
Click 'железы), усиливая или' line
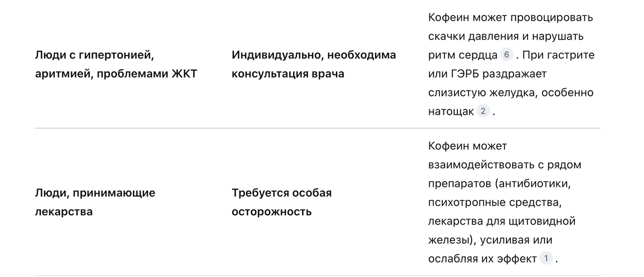(491, 240)
